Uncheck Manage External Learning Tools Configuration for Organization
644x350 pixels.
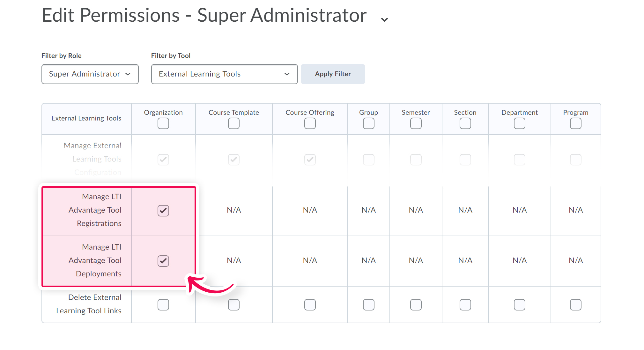163,159
